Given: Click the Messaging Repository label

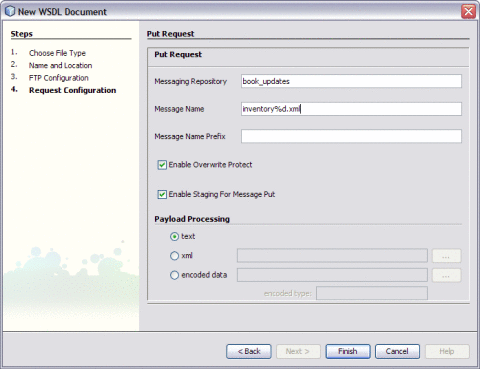Looking at the screenshot, I should point(190,82).
